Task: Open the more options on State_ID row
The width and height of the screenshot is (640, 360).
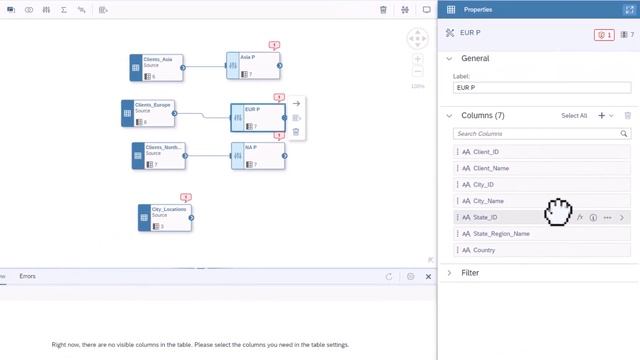Action: click(x=607, y=218)
